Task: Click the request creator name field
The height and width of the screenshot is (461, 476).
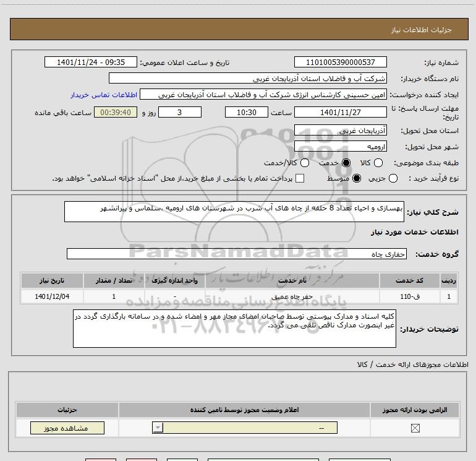Action: [263, 94]
